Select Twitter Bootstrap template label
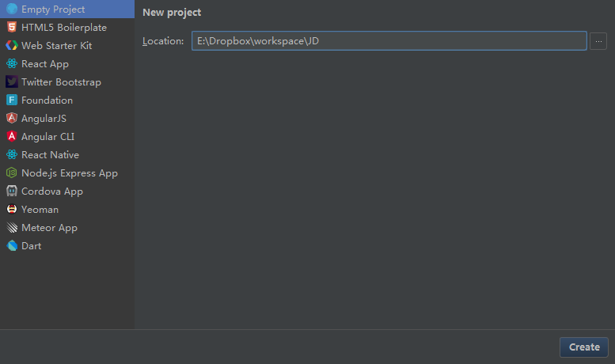The width and height of the screenshot is (615, 364). (61, 82)
